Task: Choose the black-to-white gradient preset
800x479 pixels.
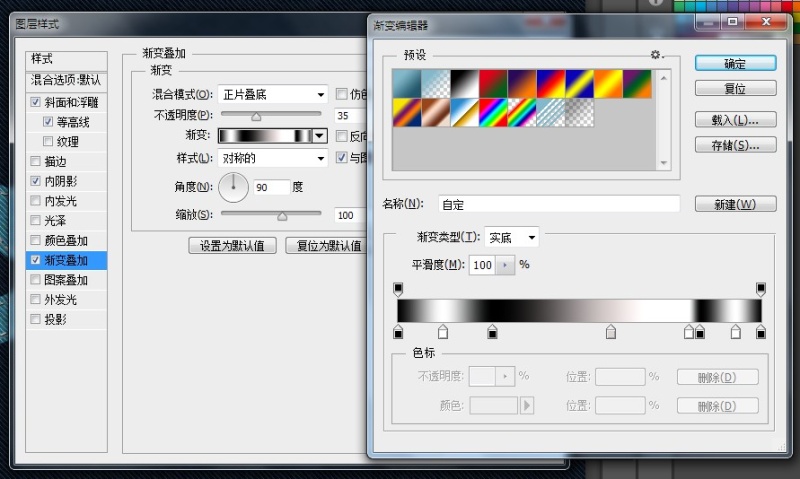Action: [463, 83]
